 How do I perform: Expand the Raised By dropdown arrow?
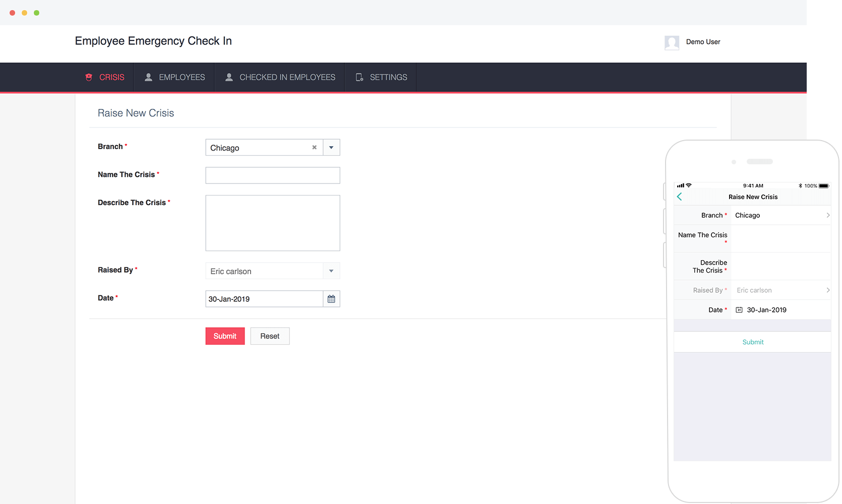(331, 271)
